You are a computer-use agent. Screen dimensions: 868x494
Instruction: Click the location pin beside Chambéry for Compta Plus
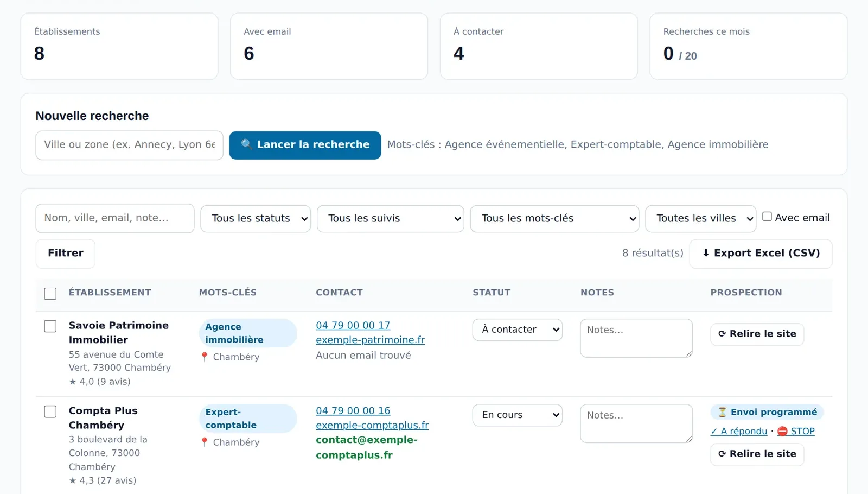(x=205, y=442)
